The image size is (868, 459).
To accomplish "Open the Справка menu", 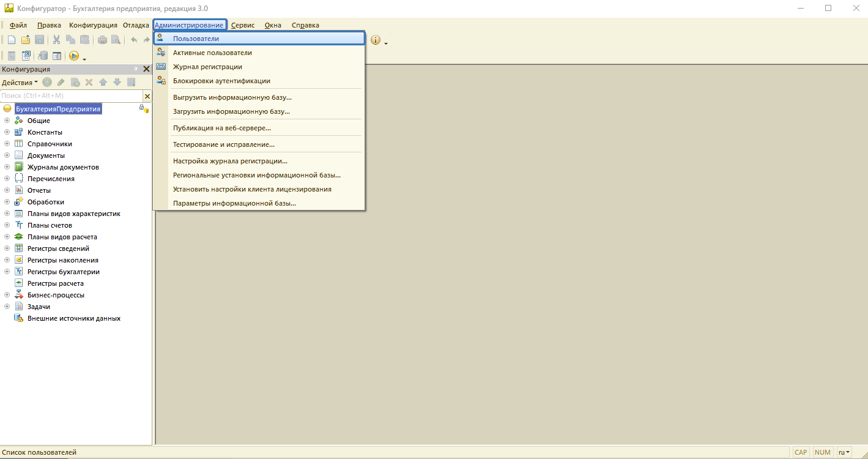I will point(305,25).
